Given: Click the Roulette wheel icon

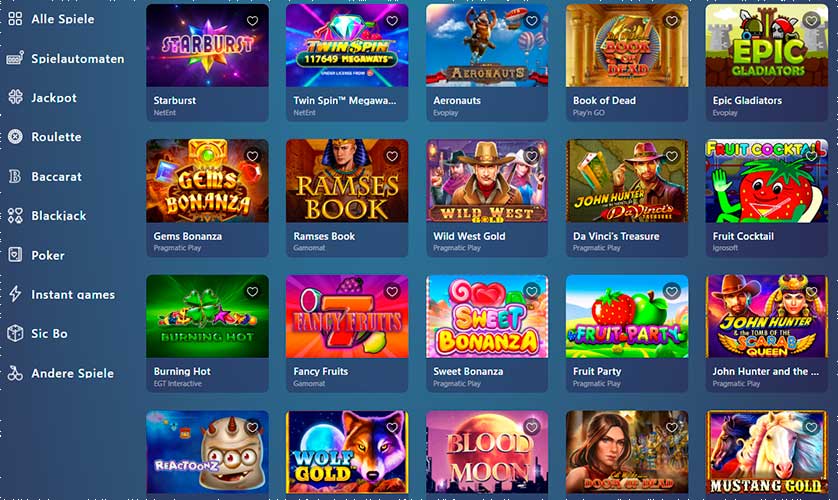Looking at the screenshot, I should (x=15, y=137).
